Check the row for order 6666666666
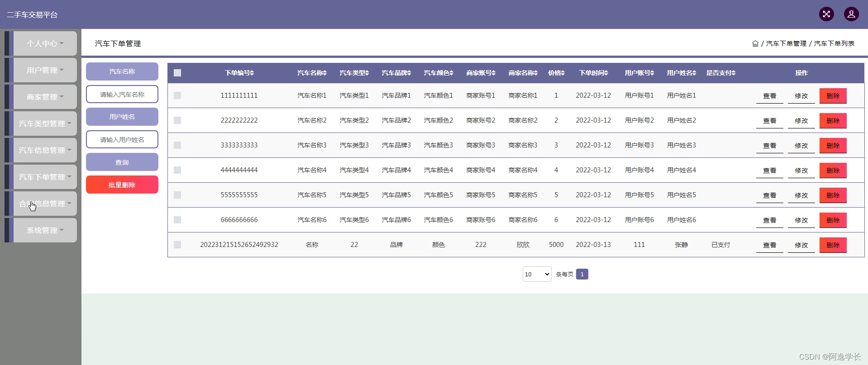 [x=177, y=220]
